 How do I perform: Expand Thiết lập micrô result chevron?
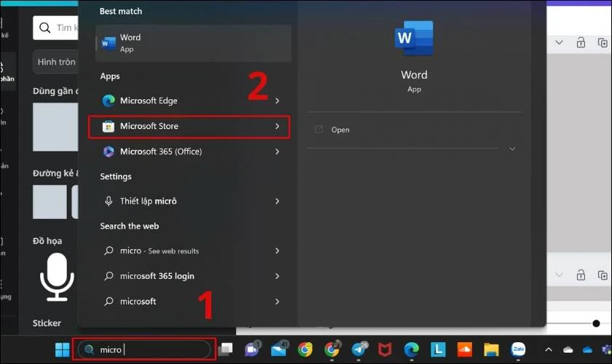[277, 202]
